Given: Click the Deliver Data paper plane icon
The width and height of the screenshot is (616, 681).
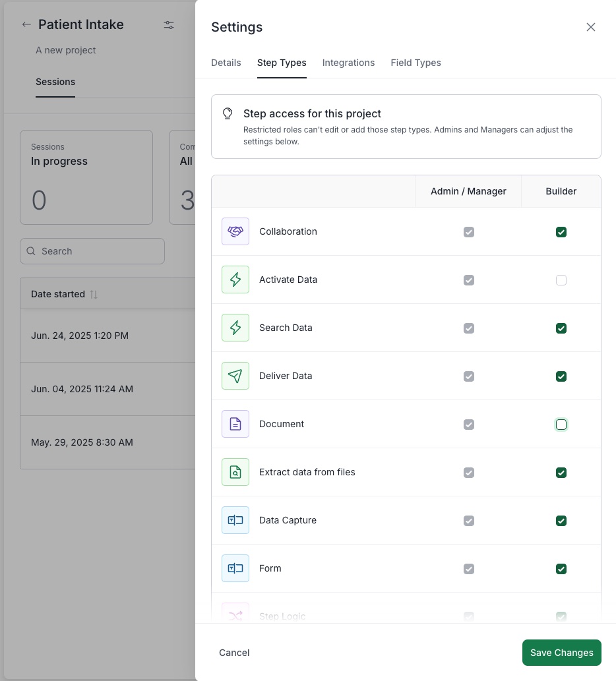Looking at the screenshot, I should 235,376.
